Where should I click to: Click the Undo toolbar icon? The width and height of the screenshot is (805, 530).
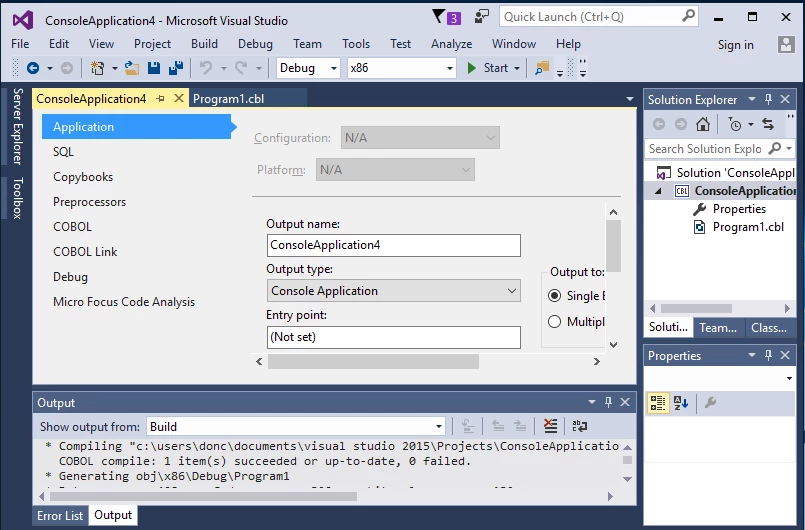point(206,68)
